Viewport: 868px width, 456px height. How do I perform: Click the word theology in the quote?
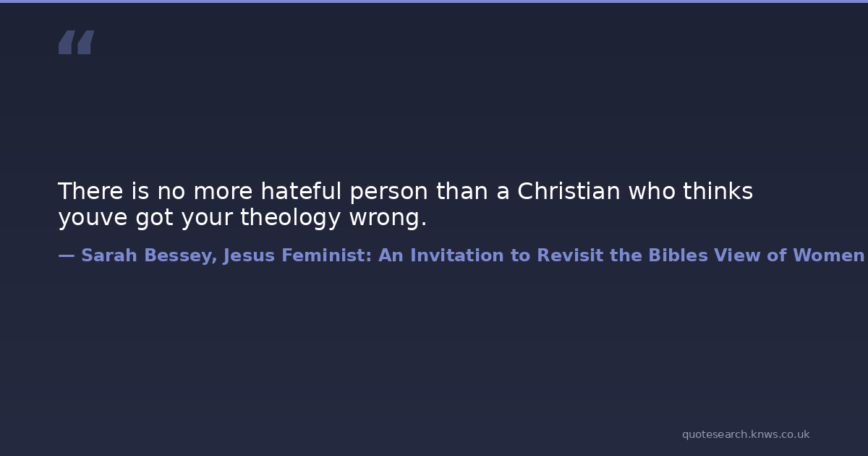[x=290, y=218]
